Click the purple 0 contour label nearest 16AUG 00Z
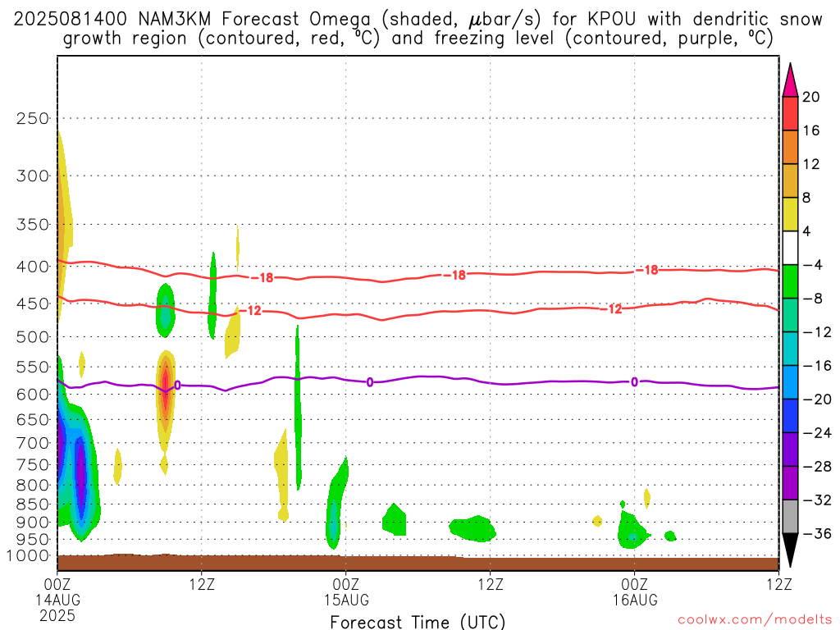This screenshot has height=630, width=840. (x=634, y=382)
